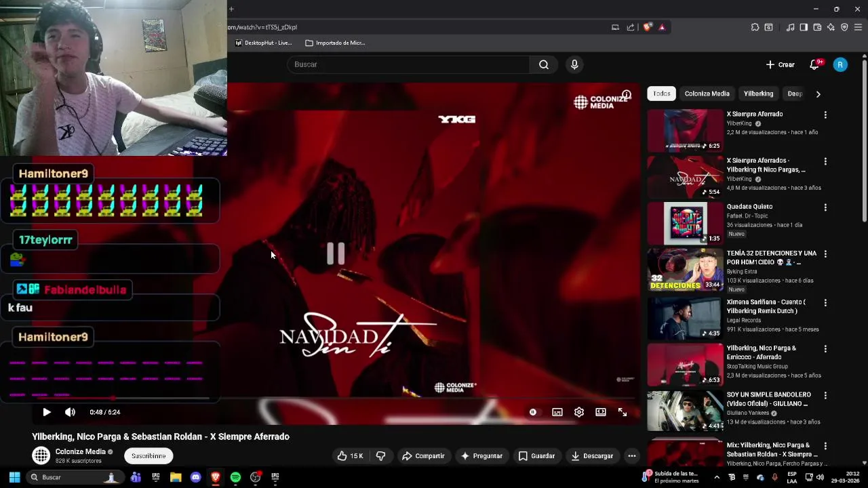
Task: Open browser extensions puzzle icon
Action: coord(755,27)
